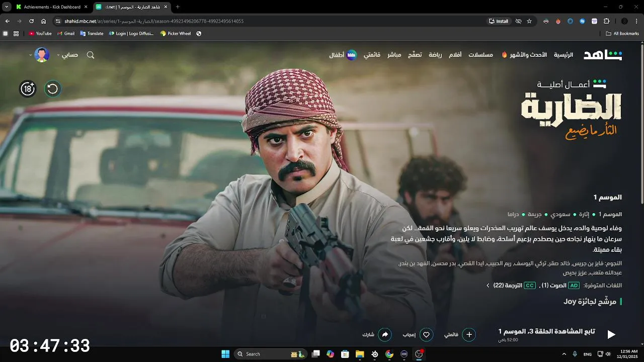Open the apps grid shortcut in bookmarks bar
Viewport: 644px width, 362px height.
click(16, 34)
